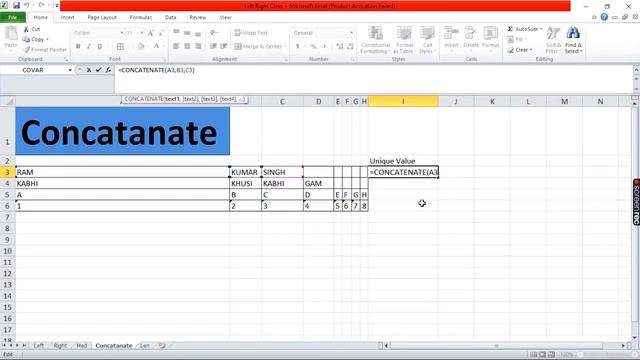Open Find & Select binoculars menu
Image resolution: width=640 pixels, height=360 pixels.
click(x=573, y=40)
